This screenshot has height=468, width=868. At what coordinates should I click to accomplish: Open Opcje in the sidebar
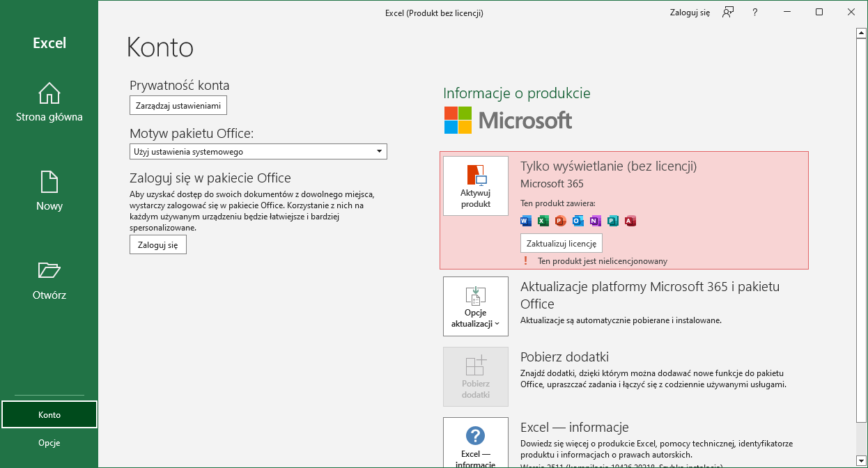pyautogui.click(x=49, y=443)
